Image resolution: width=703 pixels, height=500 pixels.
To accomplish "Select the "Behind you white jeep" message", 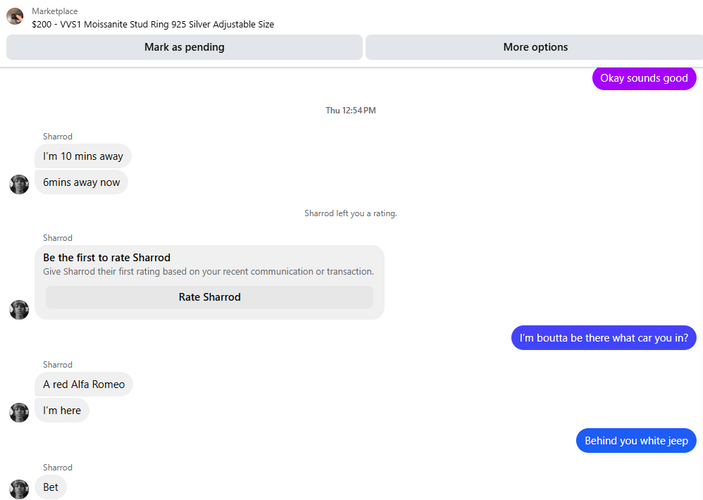I will click(636, 440).
